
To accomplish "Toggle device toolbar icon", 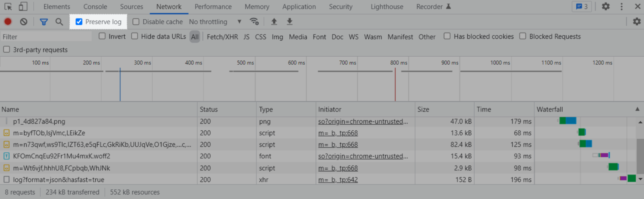I will (23, 6).
